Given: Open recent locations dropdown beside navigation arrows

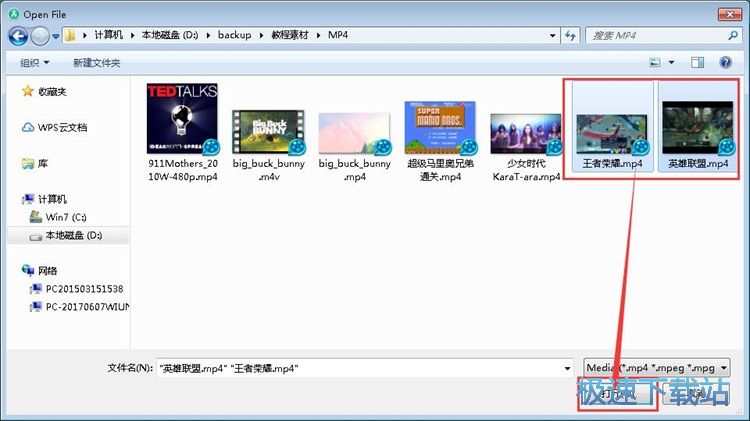Looking at the screenshot, I should (x=55, y=36).
